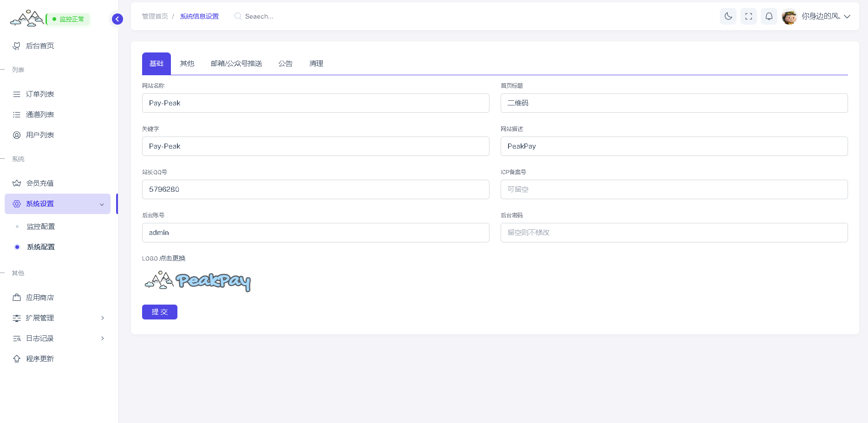
Task: Collapse sidebar with the purple arrow button
Action: (117, 19)
